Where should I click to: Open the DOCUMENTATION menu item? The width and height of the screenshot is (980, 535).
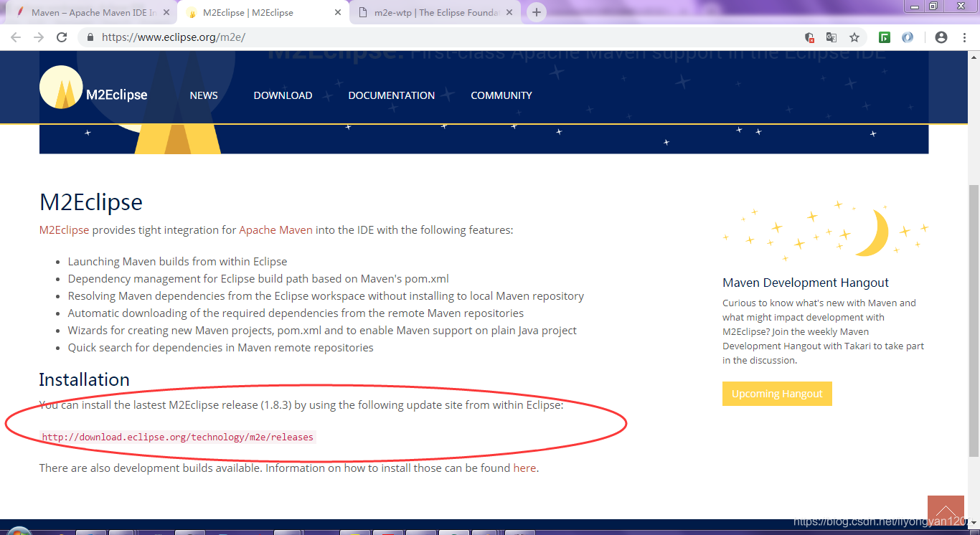(392, 95)
